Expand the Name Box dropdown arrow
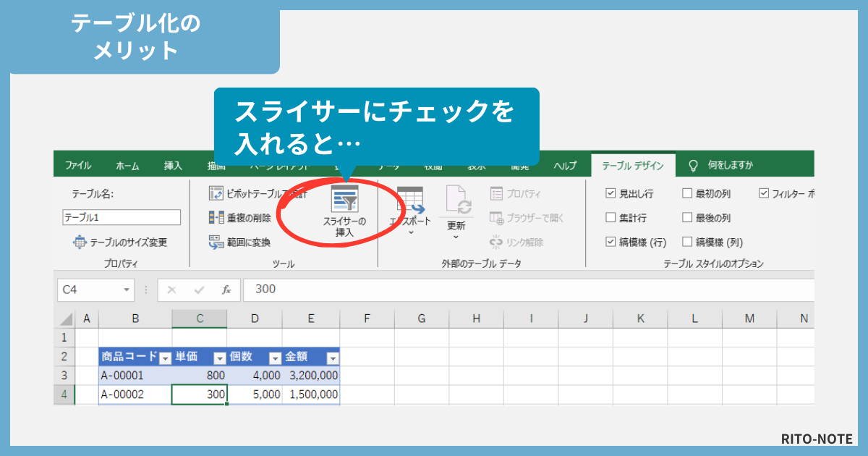Screen dimensions: 868x456 click(x=125, y=290)
